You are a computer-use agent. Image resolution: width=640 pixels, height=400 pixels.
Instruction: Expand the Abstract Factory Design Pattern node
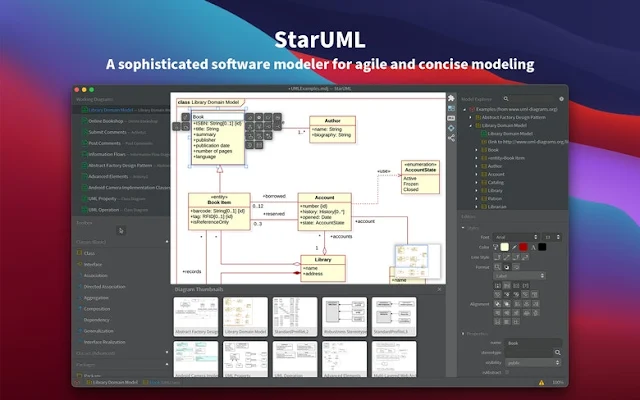470,118
